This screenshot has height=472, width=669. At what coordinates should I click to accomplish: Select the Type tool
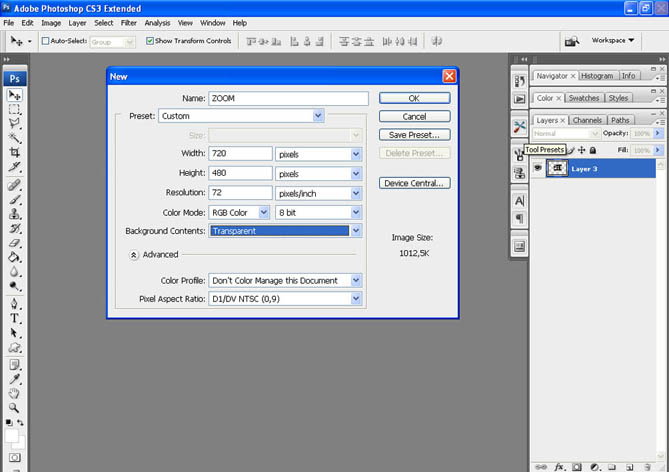(15, 318)
